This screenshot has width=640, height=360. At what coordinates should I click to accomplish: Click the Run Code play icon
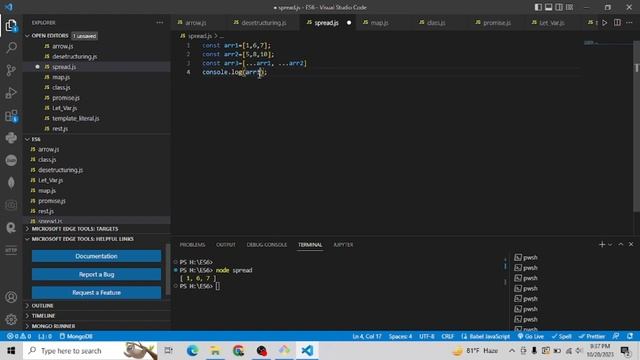point(605,23)
